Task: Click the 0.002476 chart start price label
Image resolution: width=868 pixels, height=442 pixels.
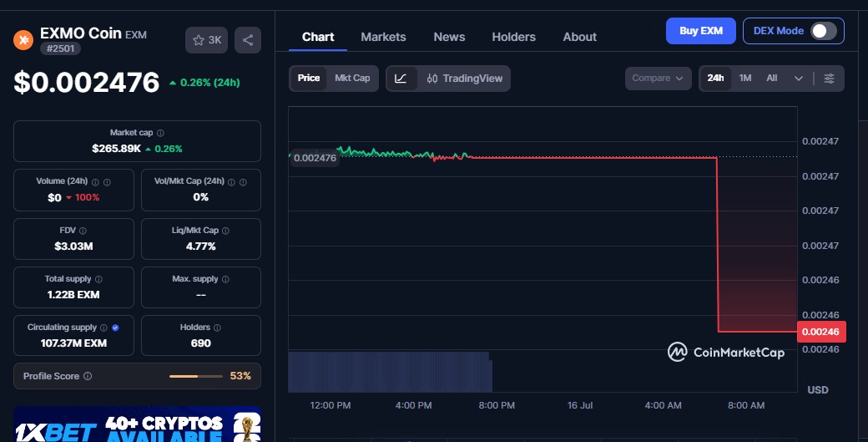Action: [x=315, y=158]
